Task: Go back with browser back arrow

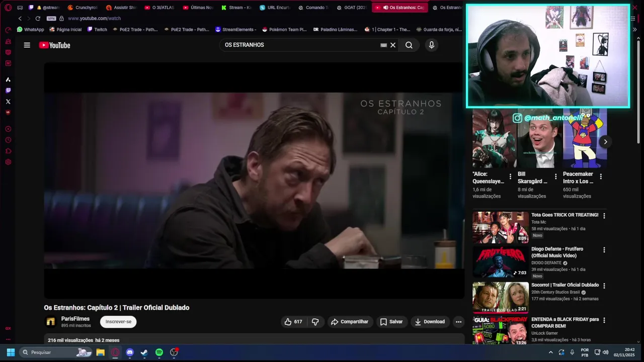Action: pyautogui.click(x=20, y=19)
